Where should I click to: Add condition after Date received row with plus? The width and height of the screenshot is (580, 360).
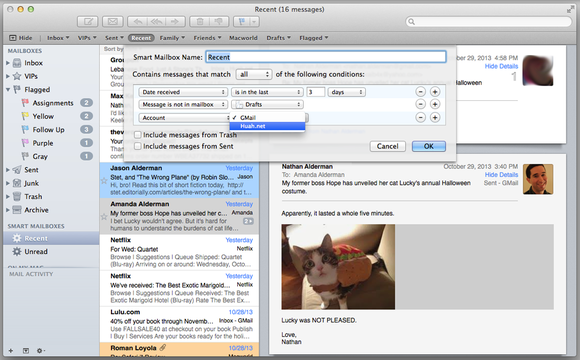coord(435,92)
